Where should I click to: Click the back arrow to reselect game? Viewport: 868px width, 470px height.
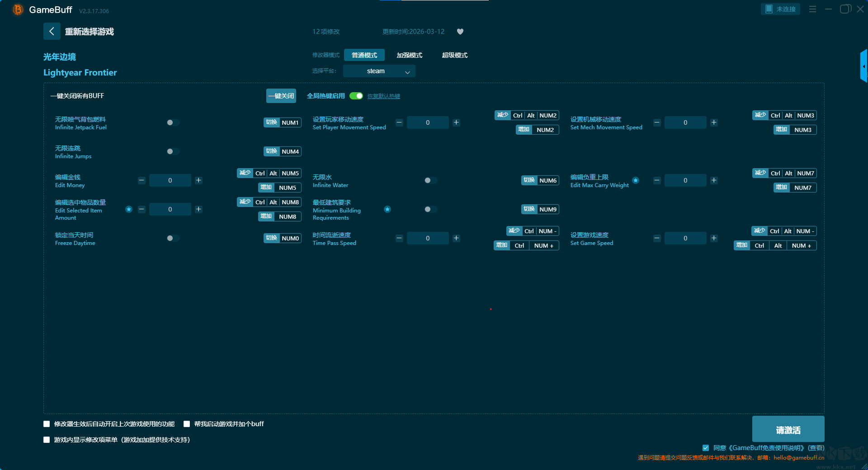pyautogui.click(x=52, y=31)
